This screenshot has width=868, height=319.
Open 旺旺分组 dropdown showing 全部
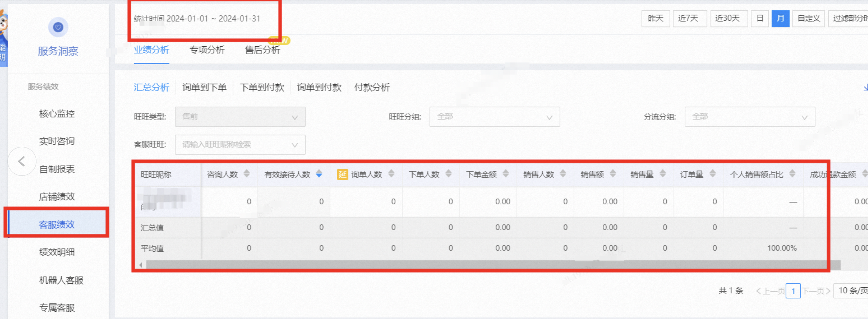point(495,117)
